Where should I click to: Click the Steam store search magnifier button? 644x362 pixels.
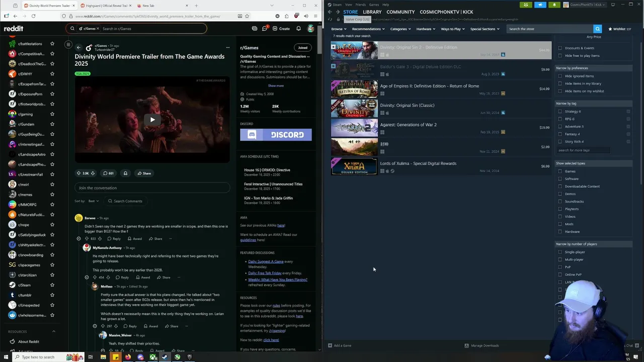coord(597,29)
